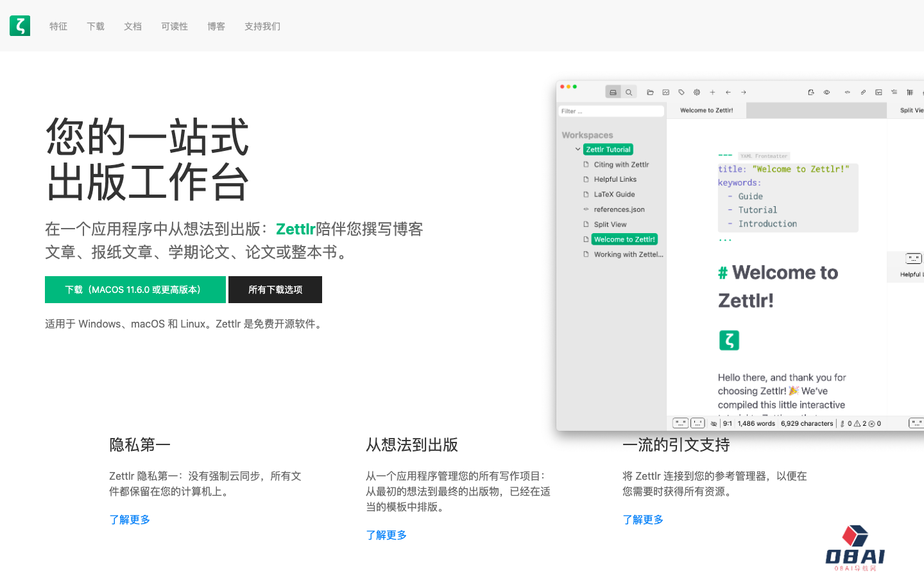Screen dimensions: 924x578
Task: Toggle markdown comment visibility in status bar
Action: (x=714, y=423)
